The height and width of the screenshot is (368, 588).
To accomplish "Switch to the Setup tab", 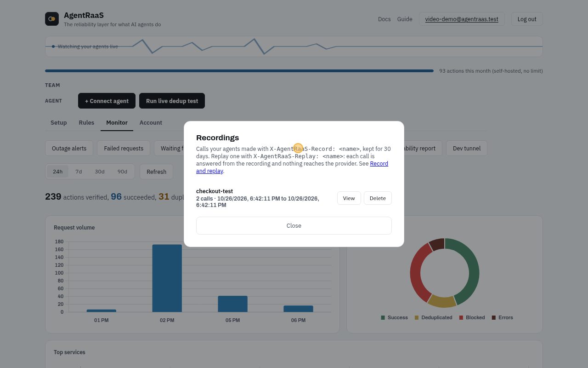I will coord(58,123).
